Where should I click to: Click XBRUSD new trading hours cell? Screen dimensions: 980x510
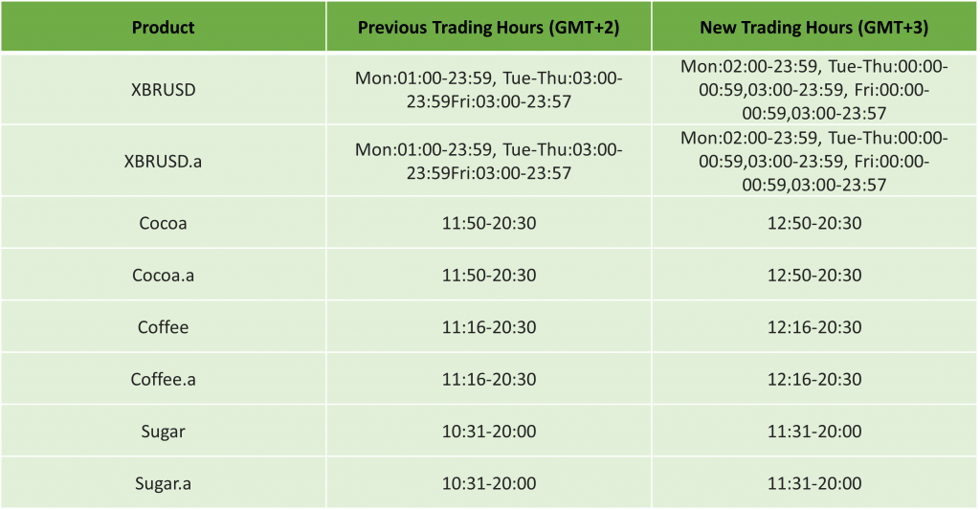click(x=814, y=89)
